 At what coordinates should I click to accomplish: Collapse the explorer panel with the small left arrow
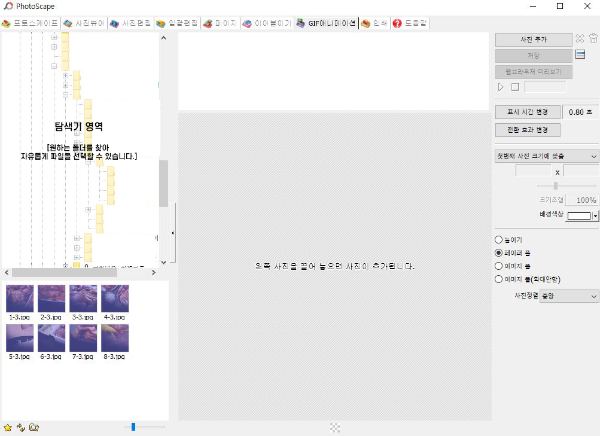(173, 233)
